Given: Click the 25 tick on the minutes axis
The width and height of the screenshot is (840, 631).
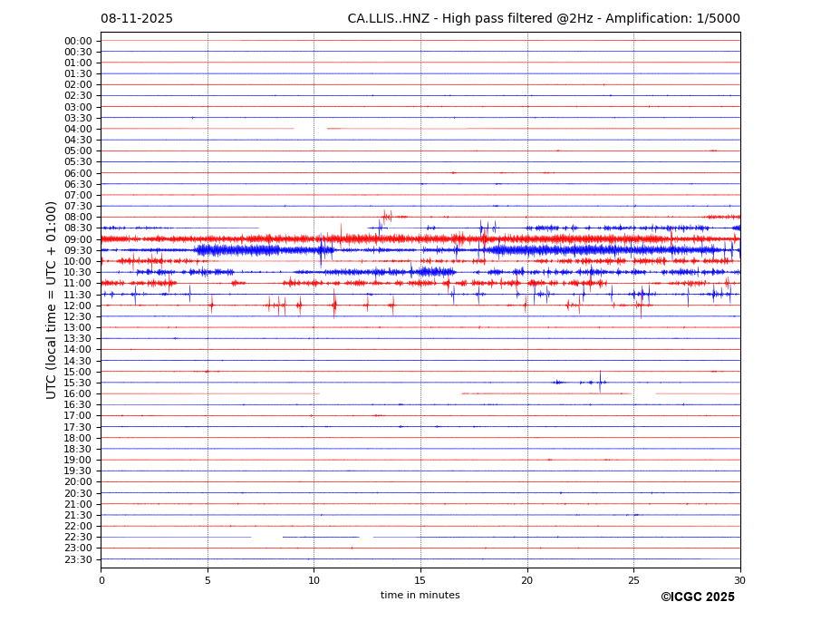Looking at the screenshot, I should point(633,580).
